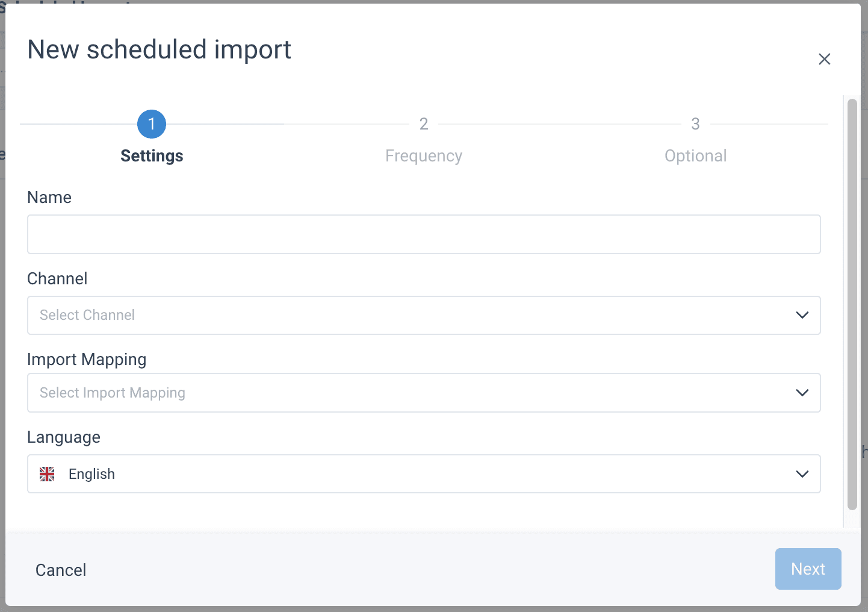Expand the Import Mapping dropdown chevron
The height and width of the screenshot is (612, 868).
tap(802, 393)
